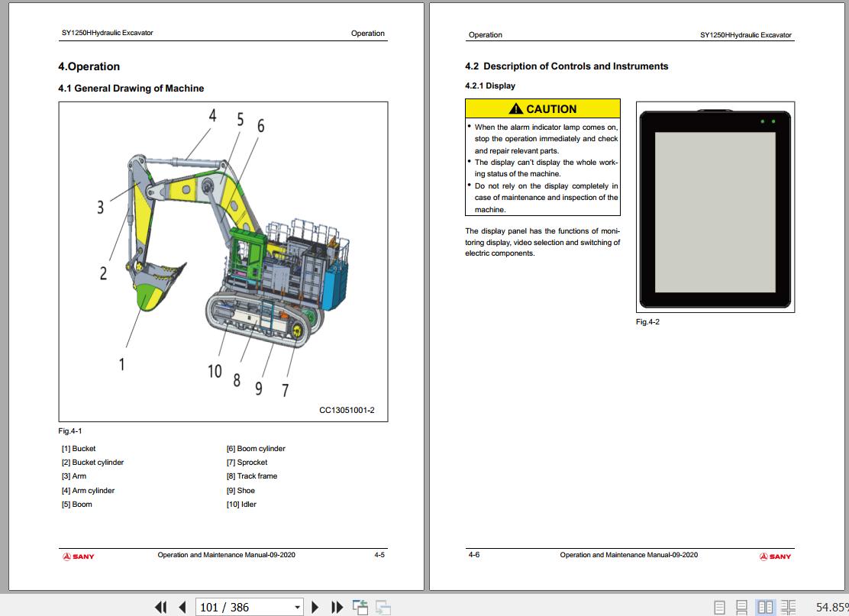Click the legend entry '[5] Boom'

pyautogui.click(x=77, y=505)
